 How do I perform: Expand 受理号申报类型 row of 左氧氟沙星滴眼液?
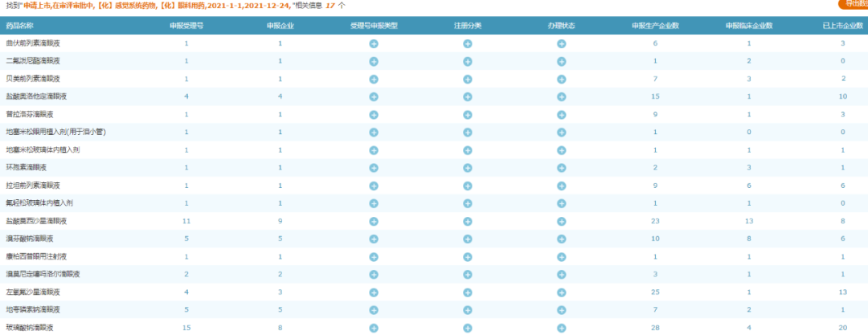click(x=374, y=292)
